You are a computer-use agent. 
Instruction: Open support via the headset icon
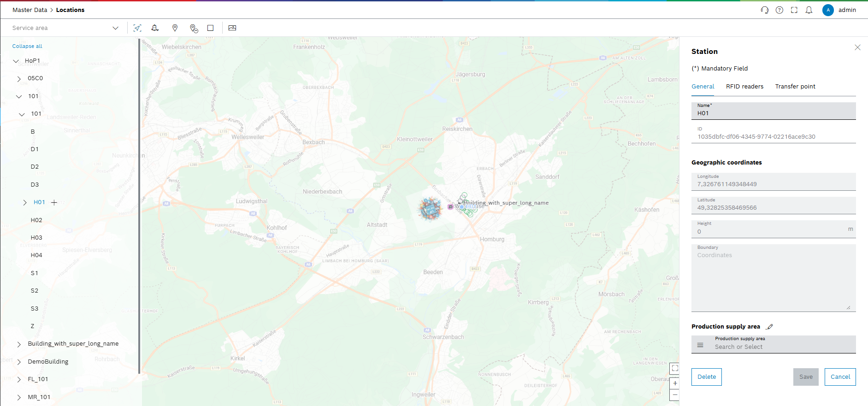click(765, 10)
